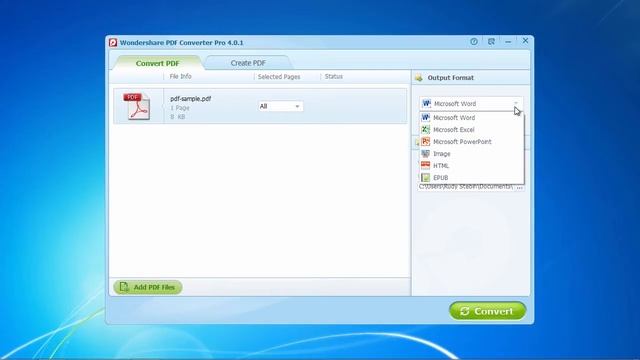Switch to the Convert PDF tab
Viewport: 640px width, 360px height.
(158, 63)
